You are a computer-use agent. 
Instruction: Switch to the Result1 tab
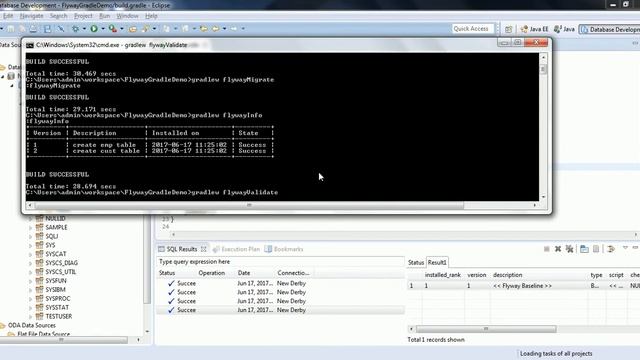point(437,262)
